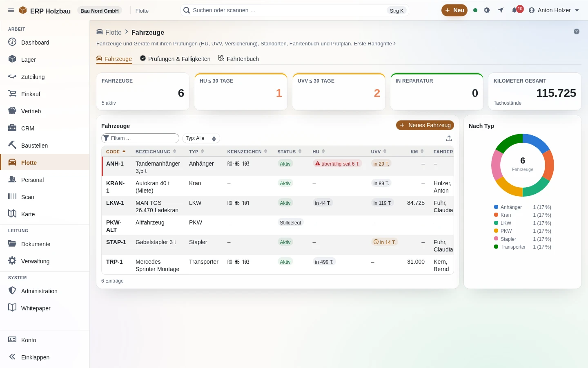Screen dimensions: 588x368
Task: Open Personal module in sidebar
Action: (45, 180)
